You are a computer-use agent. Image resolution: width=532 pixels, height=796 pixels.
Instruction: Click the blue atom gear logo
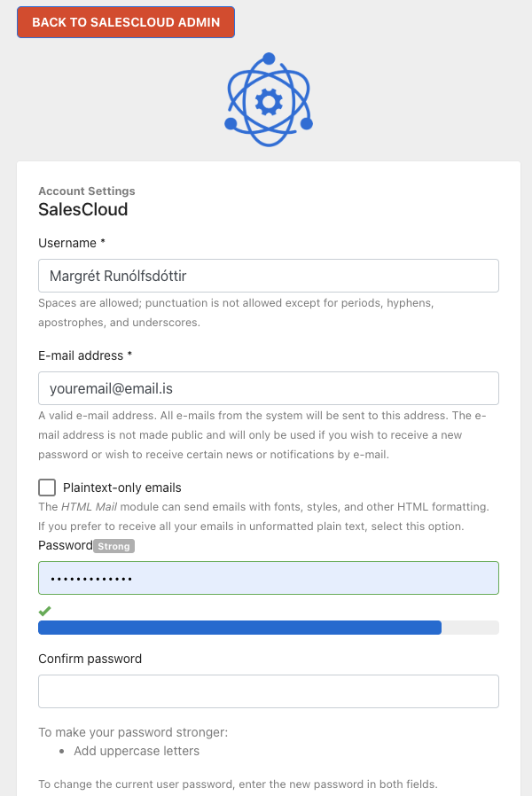[x=269, y=100]
